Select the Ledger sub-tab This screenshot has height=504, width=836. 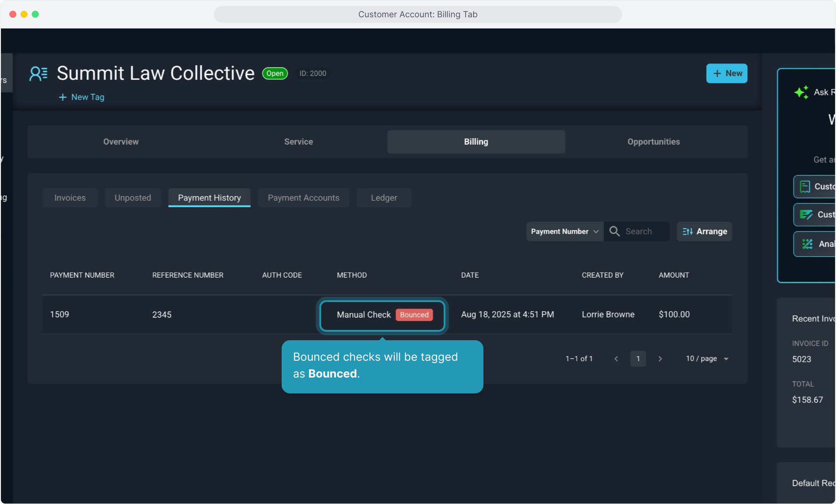point(384,198)
